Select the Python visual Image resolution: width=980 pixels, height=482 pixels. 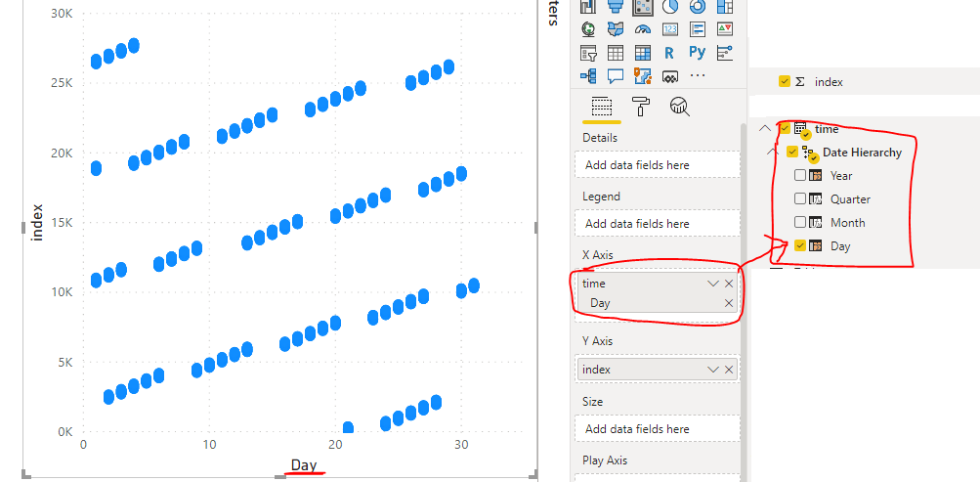(x=698, y=53)
